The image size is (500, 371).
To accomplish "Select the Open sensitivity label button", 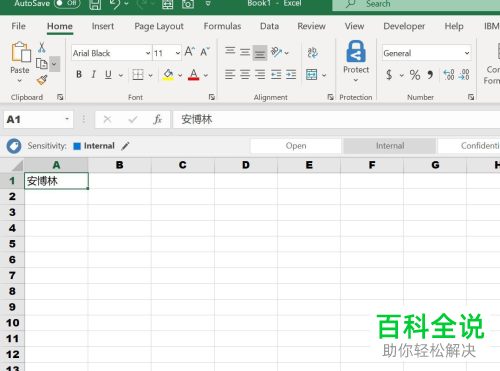I will [x=296, y=146].
